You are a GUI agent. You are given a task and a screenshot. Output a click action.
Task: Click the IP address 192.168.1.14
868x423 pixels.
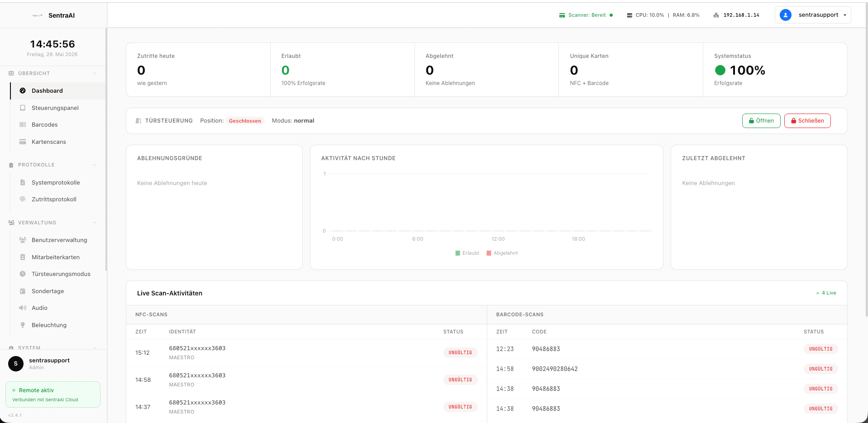pyautogui.click(x=741, y=15)
